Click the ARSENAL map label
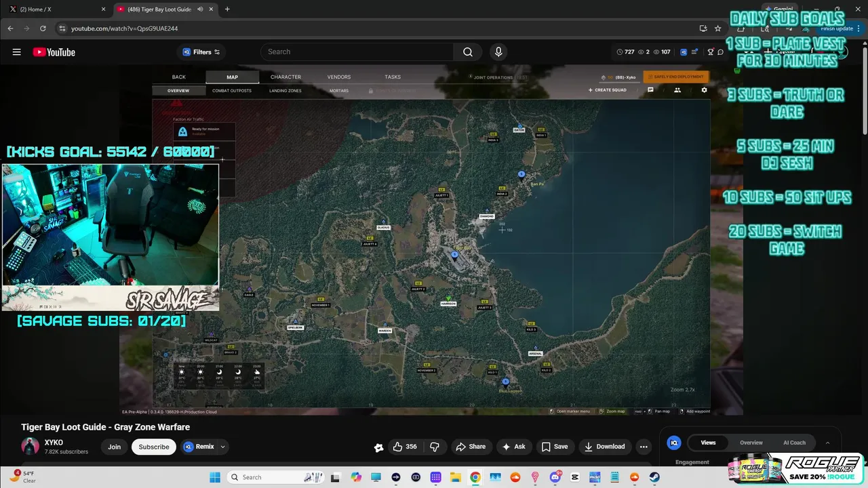Screen dimensions: 868x488 [x=535, y=353]
